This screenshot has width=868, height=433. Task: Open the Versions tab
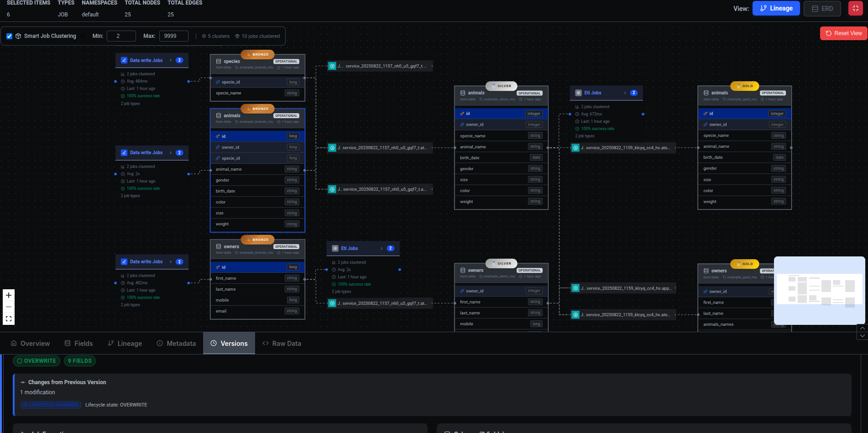(x=229, y=344)
